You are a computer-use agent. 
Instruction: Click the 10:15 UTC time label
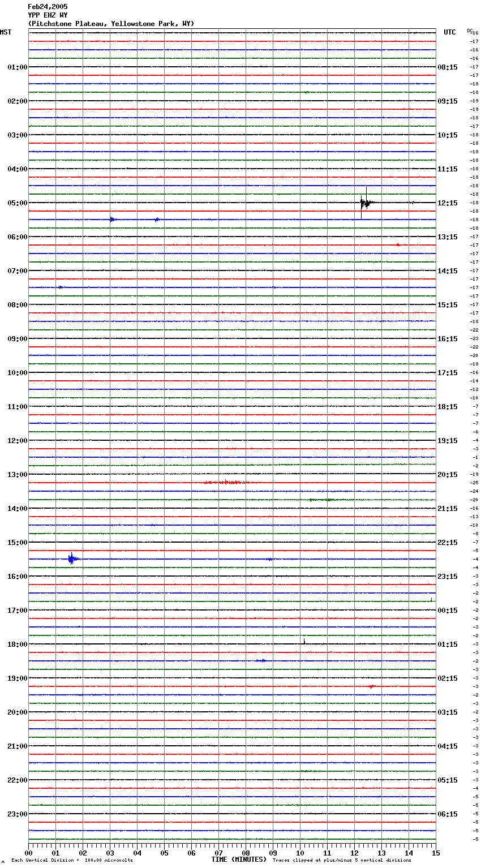tap(448, 135)
